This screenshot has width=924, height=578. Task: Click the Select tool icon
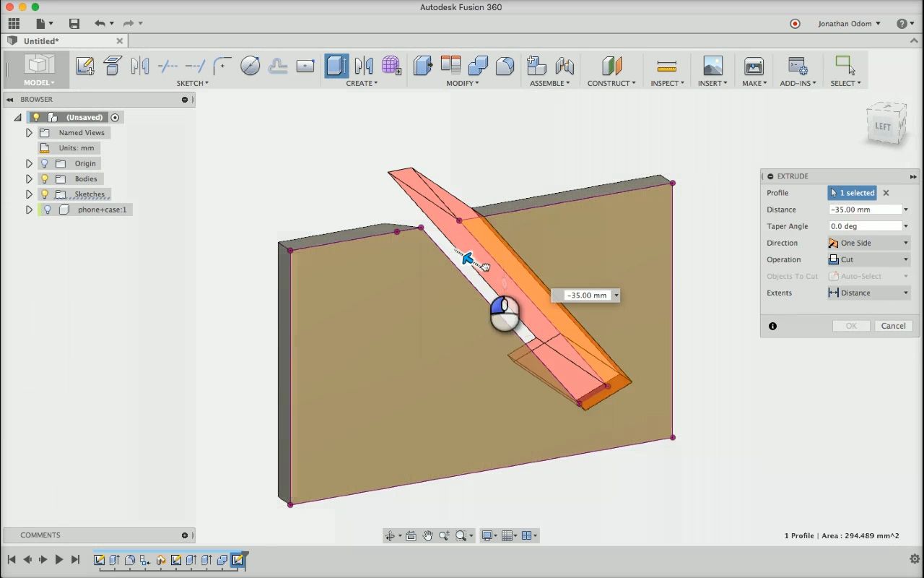tap(845, 66)
